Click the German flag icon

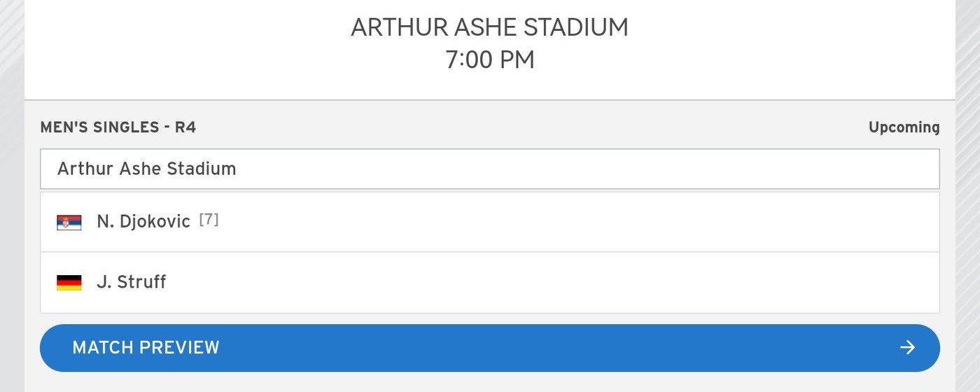(x=69, y=283)
